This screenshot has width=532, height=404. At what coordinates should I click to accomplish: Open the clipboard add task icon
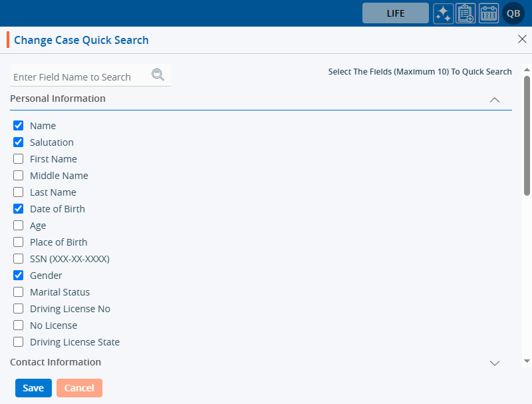point(465,13)
